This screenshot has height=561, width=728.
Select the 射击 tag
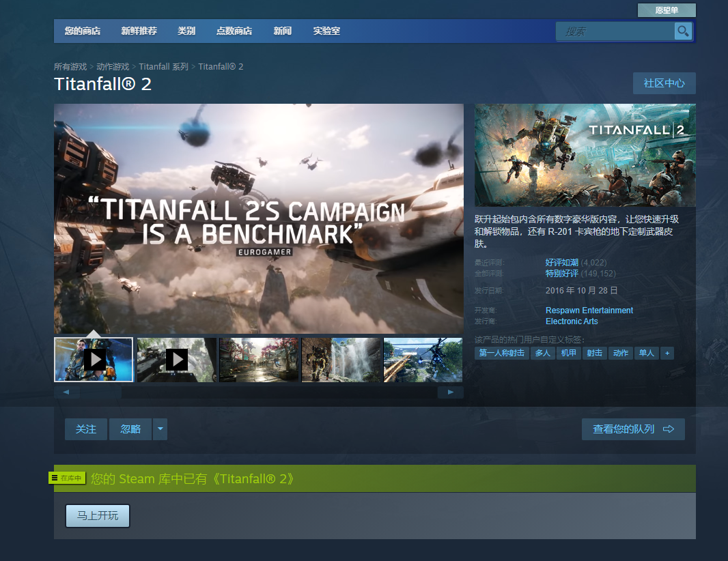tap(594, 353)
